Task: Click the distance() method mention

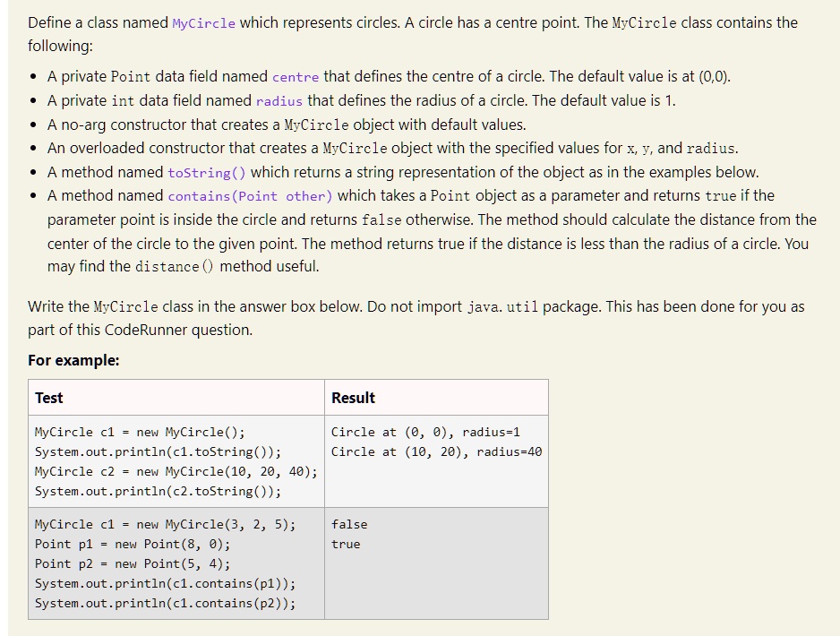Action: pyautogui.click(x=174, y=267)
